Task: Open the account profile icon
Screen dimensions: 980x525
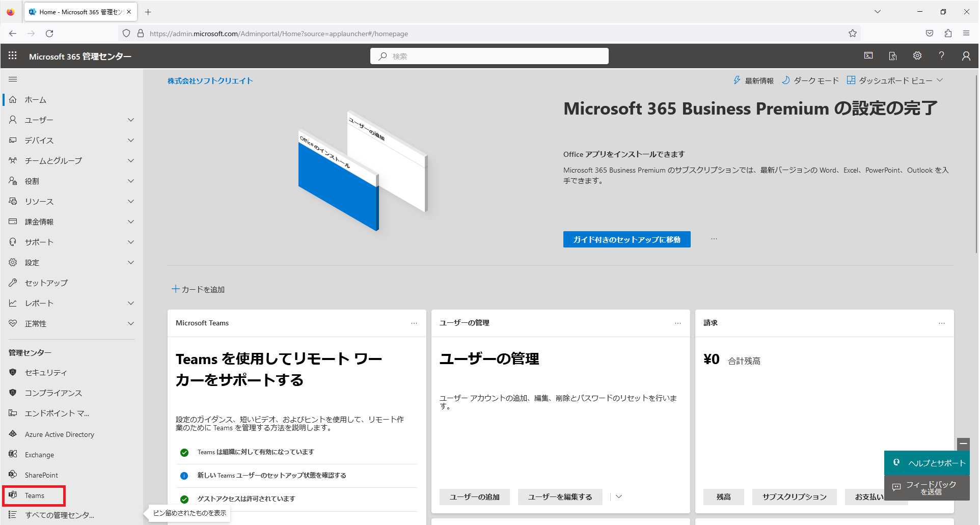Action: pos(966,56)
